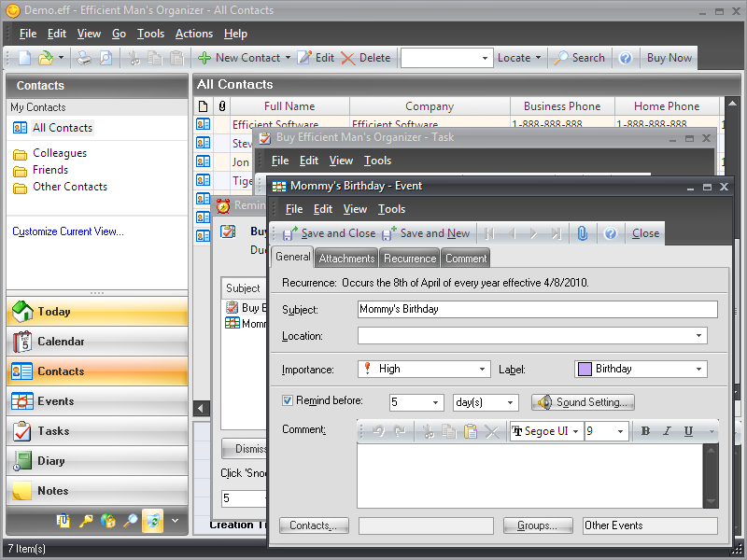Open the help icon in the event toolbar
747x560 pixels.
(610, 233)
